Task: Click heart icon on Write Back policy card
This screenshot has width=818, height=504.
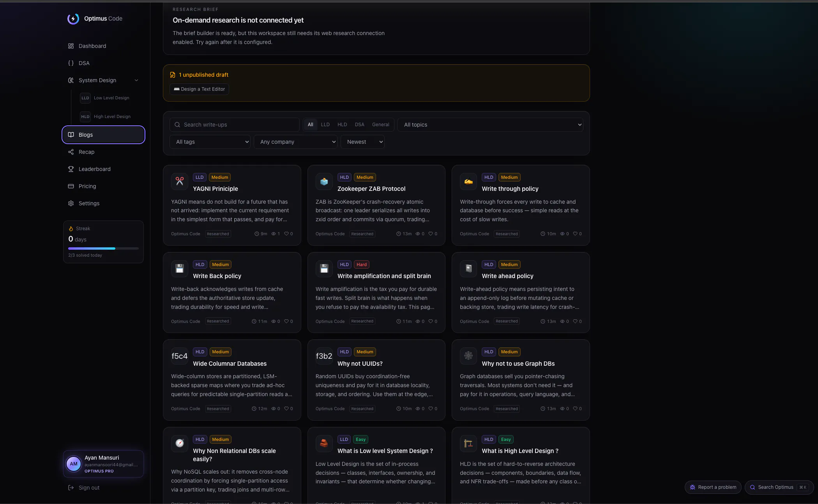Action: (286, 321)
